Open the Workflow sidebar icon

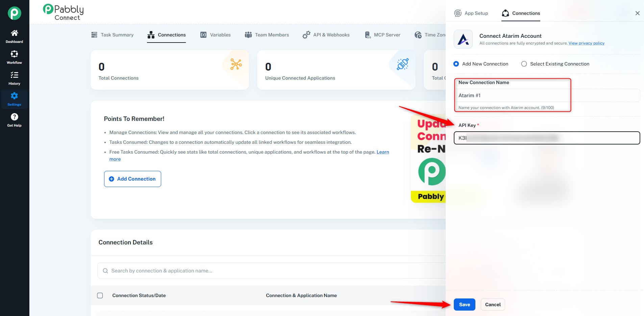click(x=14, y=54)
